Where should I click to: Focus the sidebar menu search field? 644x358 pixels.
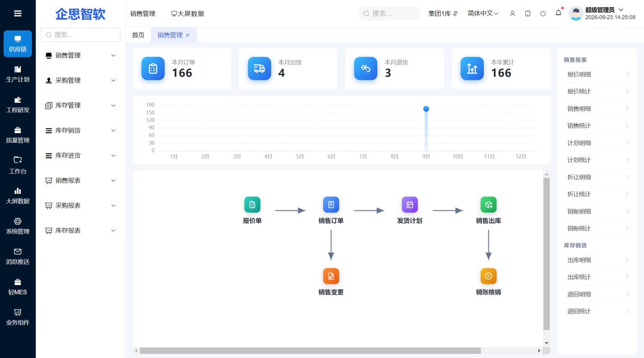pyautogui.click(x=80, y=35)
